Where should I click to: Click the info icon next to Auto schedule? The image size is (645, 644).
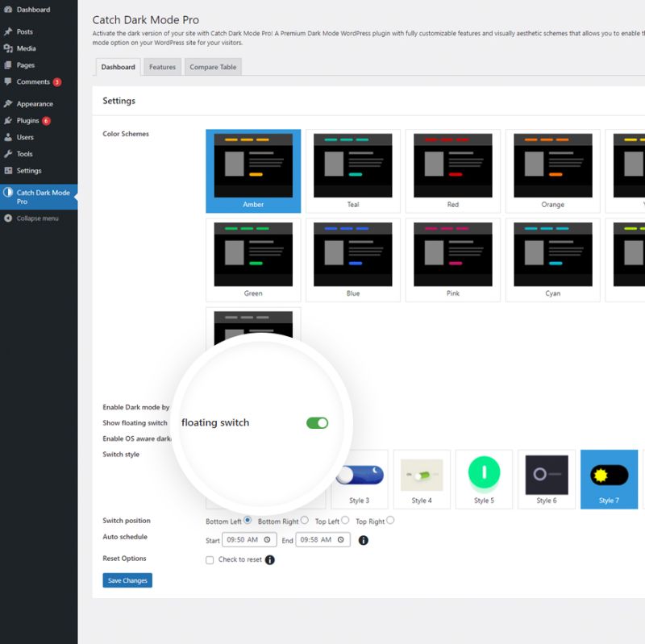pos(364,539)
